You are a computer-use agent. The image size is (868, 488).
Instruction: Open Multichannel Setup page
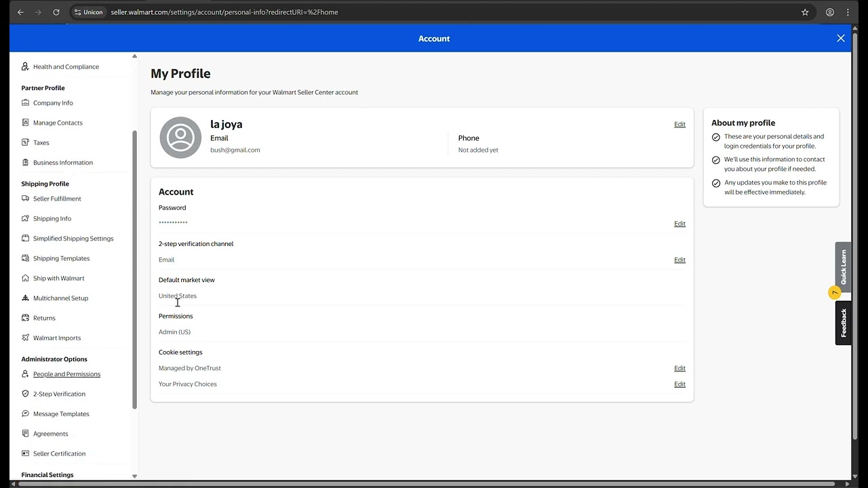[60, 298]
